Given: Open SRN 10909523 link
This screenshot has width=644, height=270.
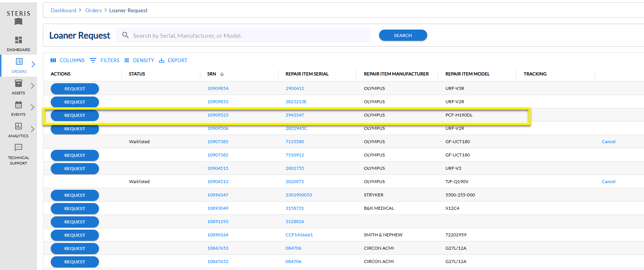Looking at the screenshot, I should [218, 115].
